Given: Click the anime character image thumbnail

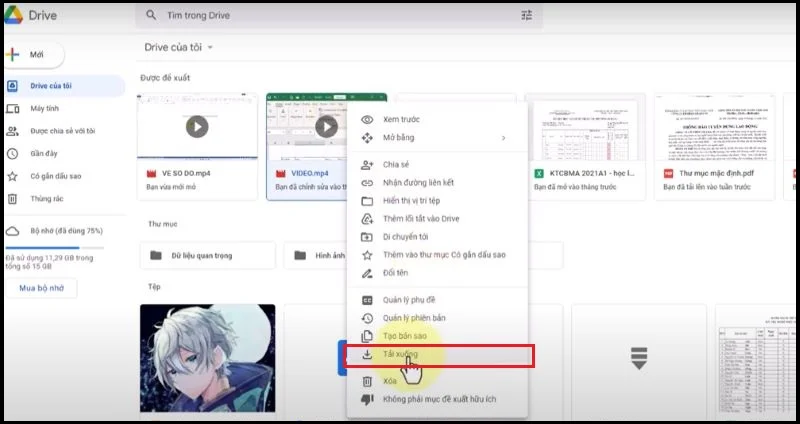Looking at the screenshot, I should click(x=208, y=358).
